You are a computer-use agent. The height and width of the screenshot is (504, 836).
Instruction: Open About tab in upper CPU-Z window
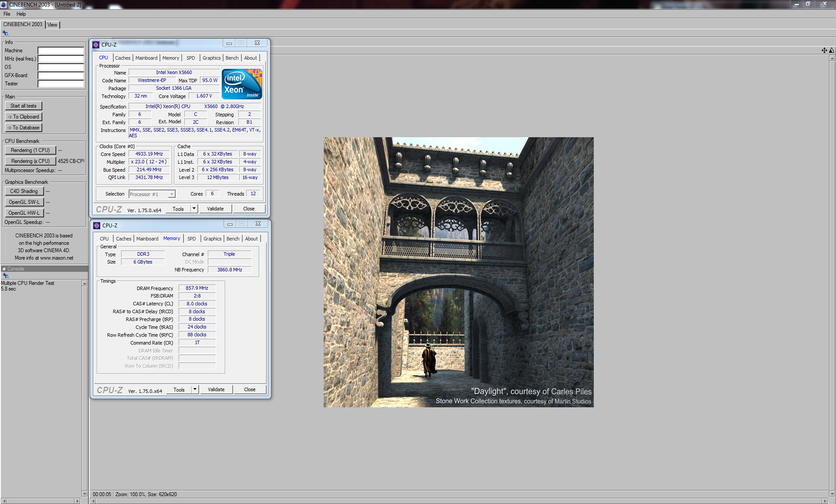click(250, 58)
